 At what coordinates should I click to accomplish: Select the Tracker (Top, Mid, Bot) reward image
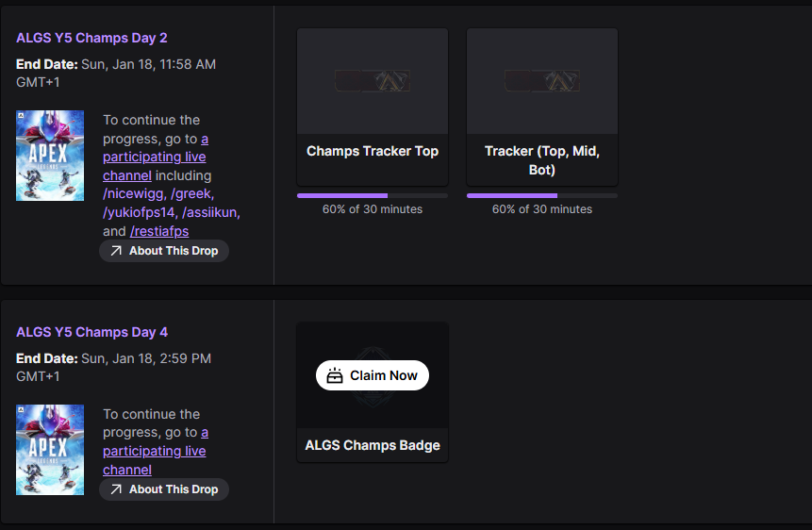(542, 81)
